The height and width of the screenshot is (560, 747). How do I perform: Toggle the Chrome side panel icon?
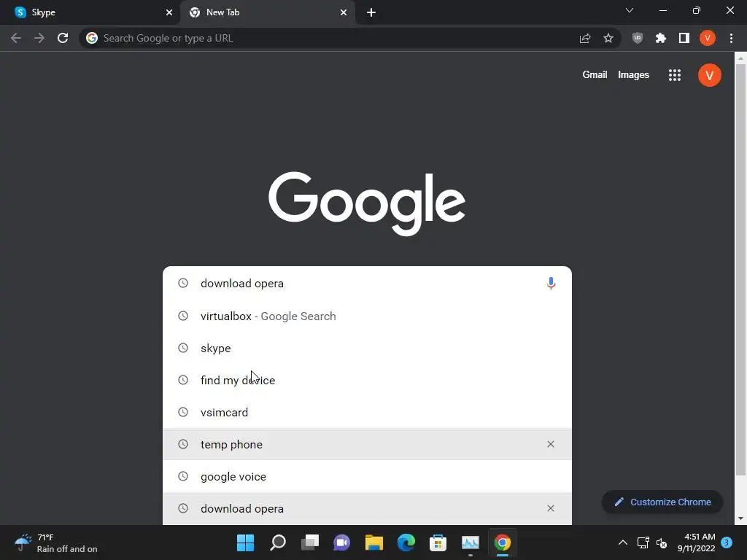coord(684,38)
